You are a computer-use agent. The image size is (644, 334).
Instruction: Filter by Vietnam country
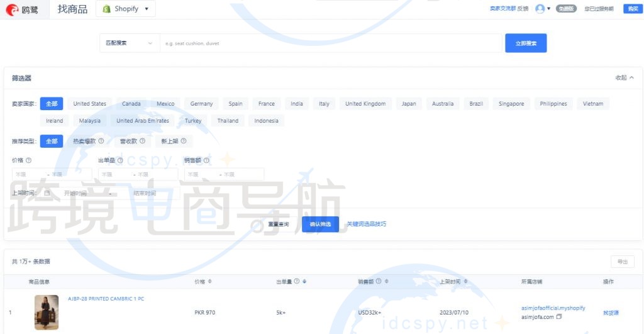coord(593,104)
